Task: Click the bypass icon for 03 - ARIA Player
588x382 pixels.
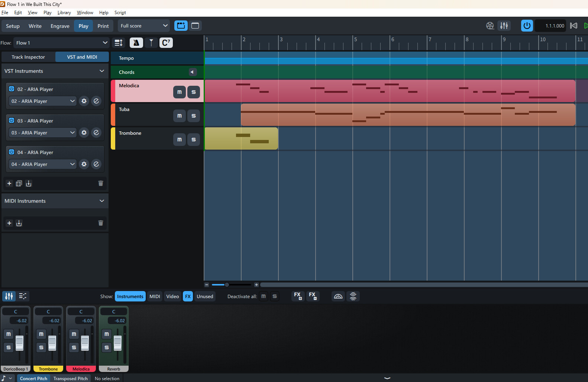Action: 96,133
